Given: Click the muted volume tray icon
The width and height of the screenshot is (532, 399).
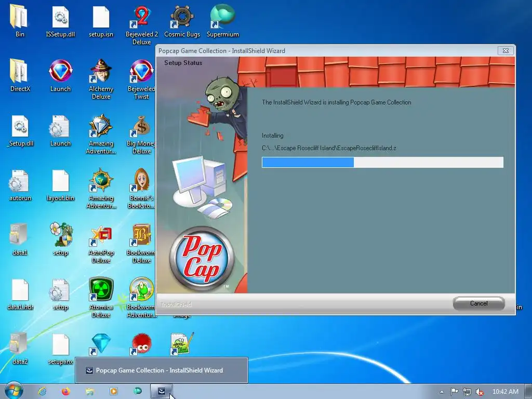Looking at the screenshot, I should [480, 392].
